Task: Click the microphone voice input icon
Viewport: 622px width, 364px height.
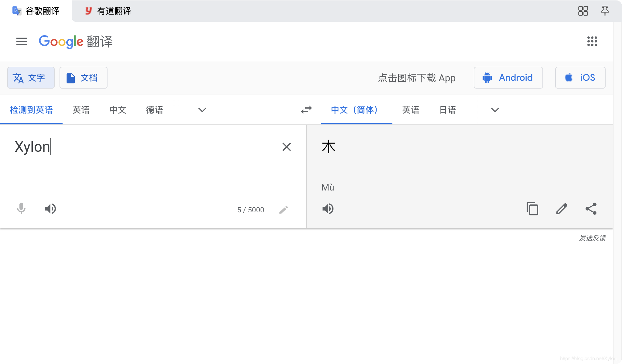Action: pyautogui.click(x=21, y=209)
